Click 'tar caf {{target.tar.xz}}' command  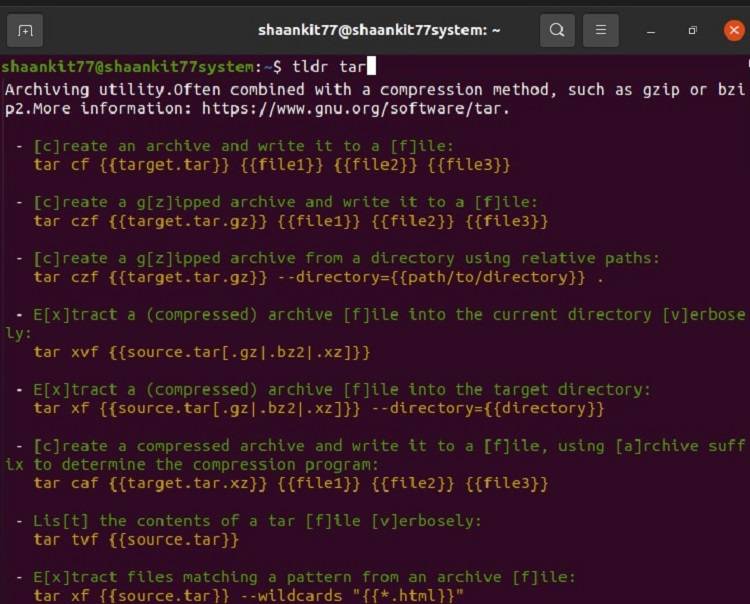click(x=150, y=483)
